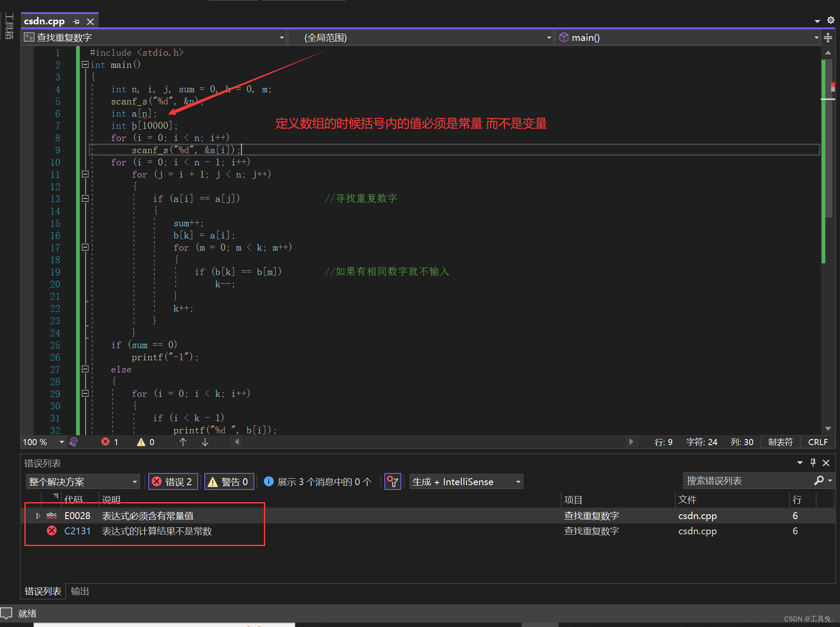Collapse the main() function fold marker
This screenshot has height=627, width=840.
click(x=85, y=65)
